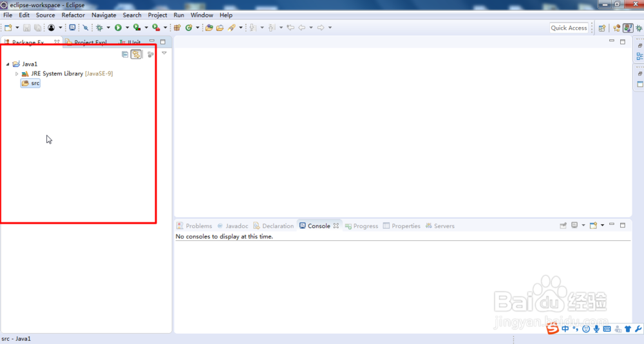Close the Package Explorer tab
Viewport: 644px width, 344px height.
coord(57,42)
